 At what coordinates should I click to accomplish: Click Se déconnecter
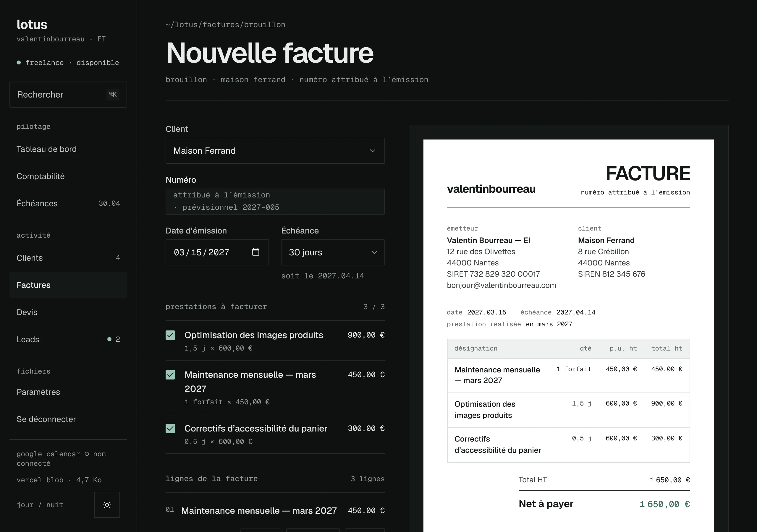coord(68,419)
